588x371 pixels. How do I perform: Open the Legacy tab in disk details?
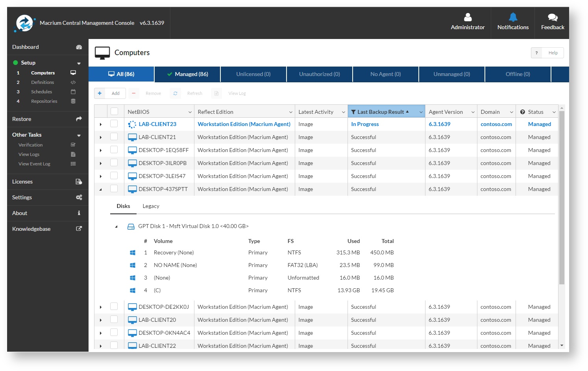[151, 206]
